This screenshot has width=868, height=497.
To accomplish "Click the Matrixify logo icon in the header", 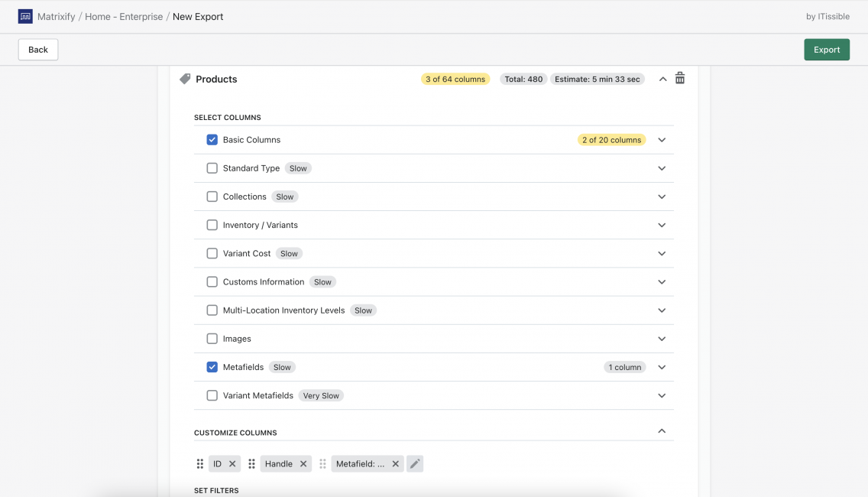I will tap(25, 16).
